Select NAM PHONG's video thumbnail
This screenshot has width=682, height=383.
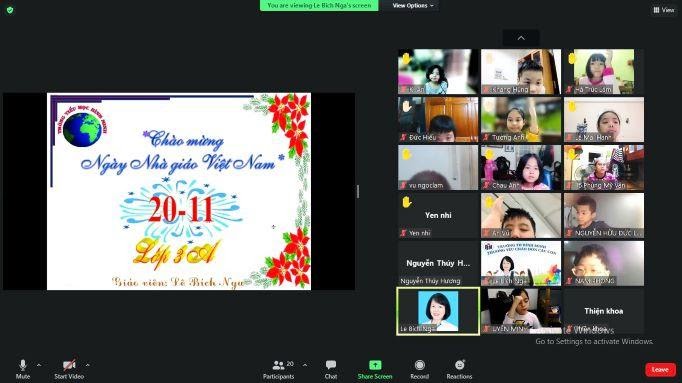click(x=604, y=263)
